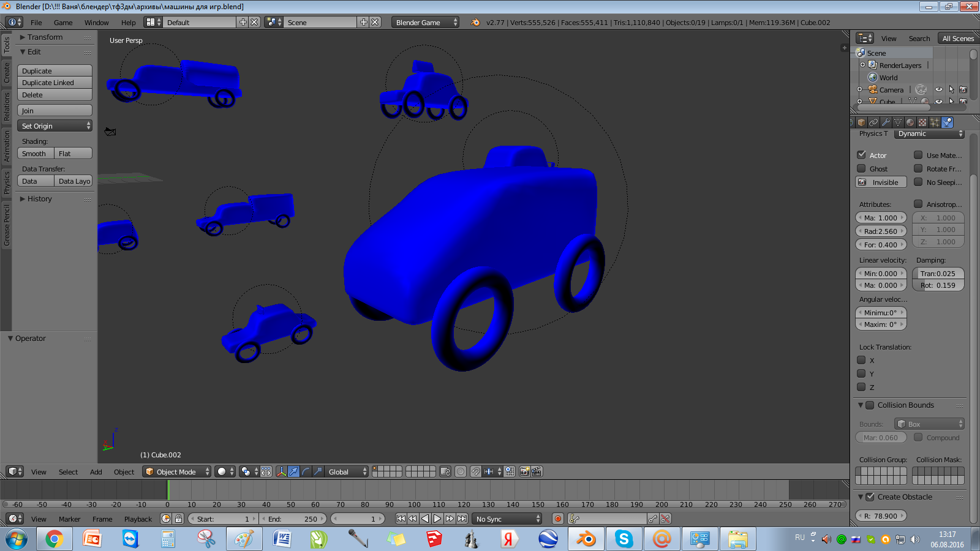
Task: Click the OpenGL render camera icon in header
Action: 525,471
